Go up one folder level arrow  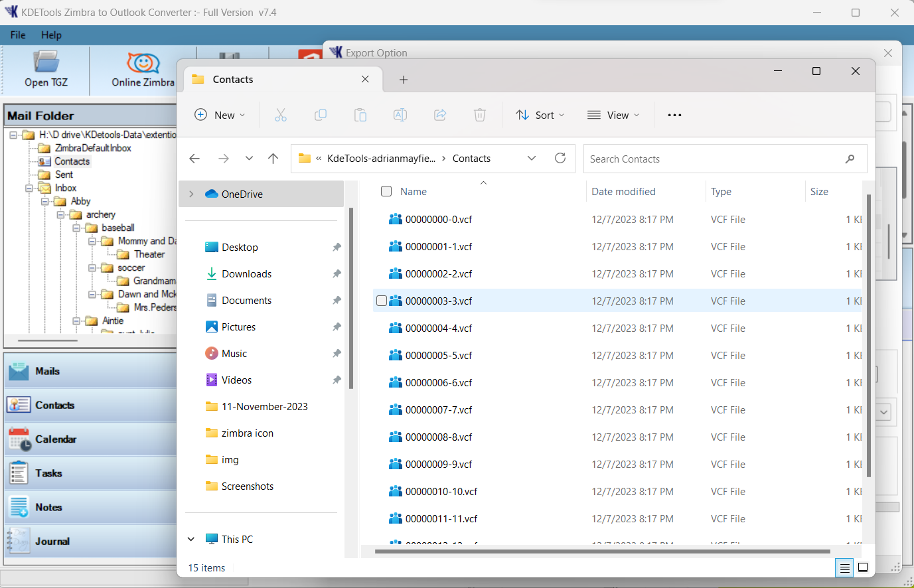[x=273, y=158]
